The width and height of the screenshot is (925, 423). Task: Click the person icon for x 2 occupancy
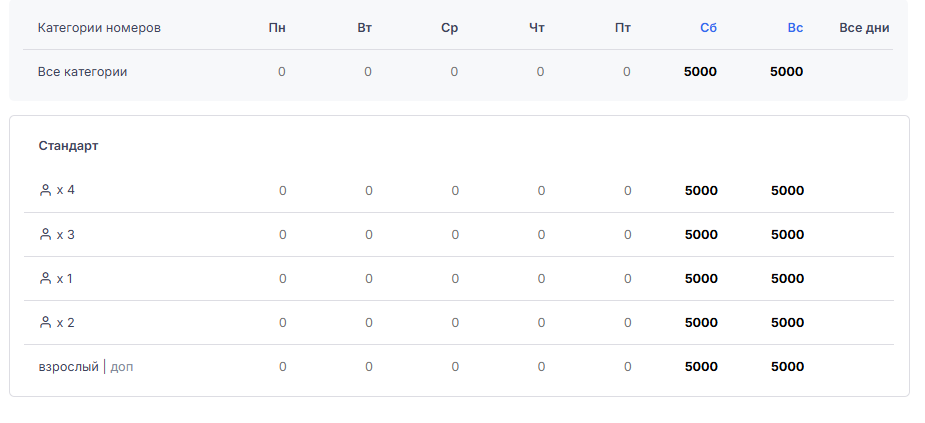coord(45,322)
